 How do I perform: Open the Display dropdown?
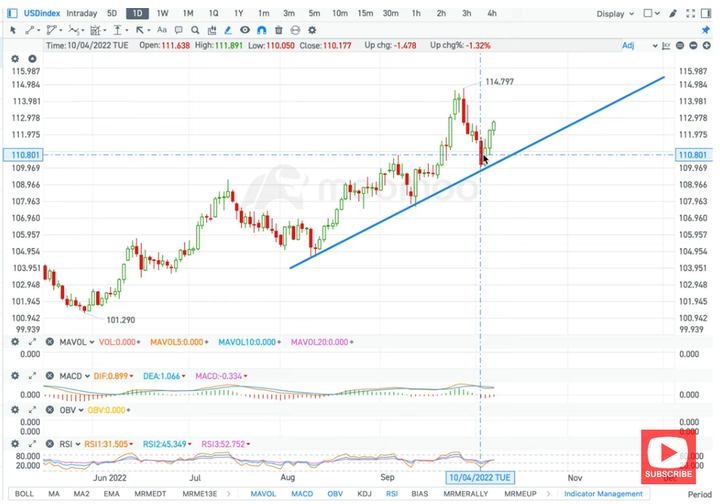tap(615, 14)
